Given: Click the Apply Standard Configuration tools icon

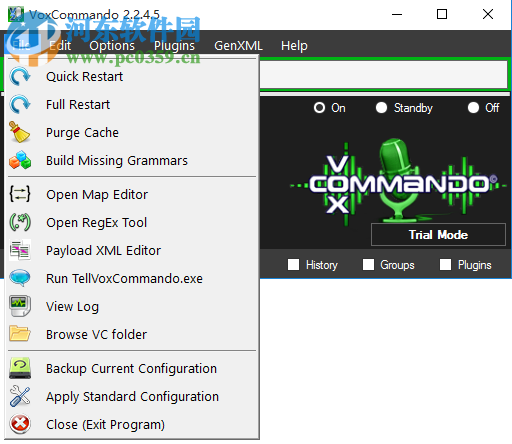Looking at the screenshot, I should pos(20,396).
